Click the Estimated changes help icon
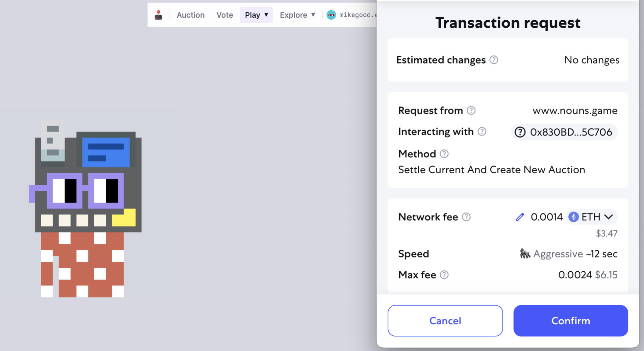 [x=494, y=60]
